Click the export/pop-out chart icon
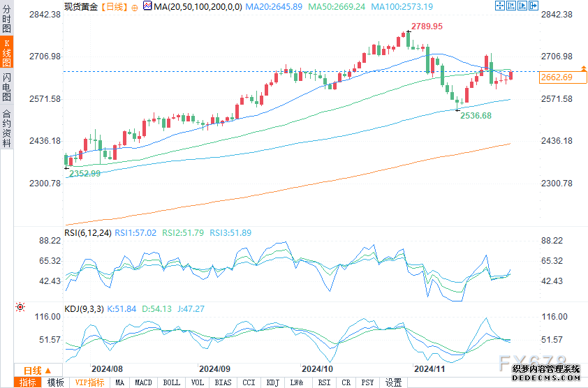Image resolution: width=588 pixels, height=388 pixels. [x=534, y=6]
